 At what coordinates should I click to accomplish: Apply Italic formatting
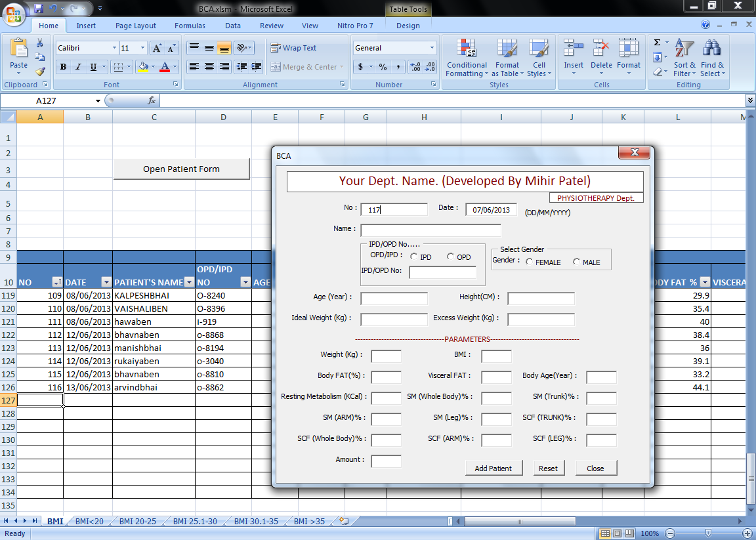[x=78, y=67]
